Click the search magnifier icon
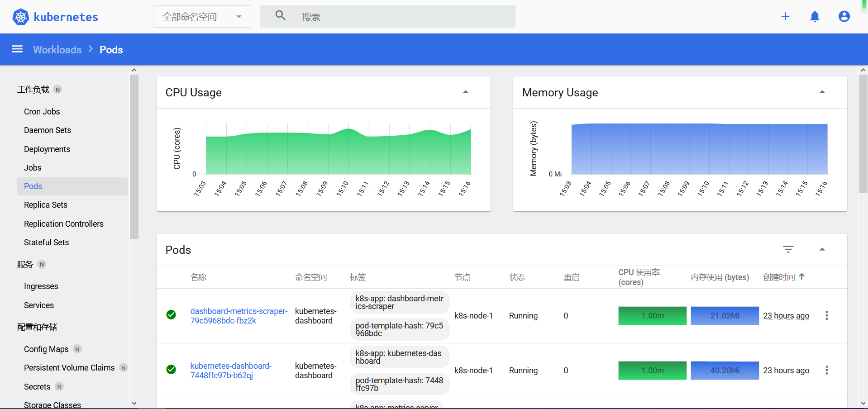868x409 pixels. tap(280, 15)
